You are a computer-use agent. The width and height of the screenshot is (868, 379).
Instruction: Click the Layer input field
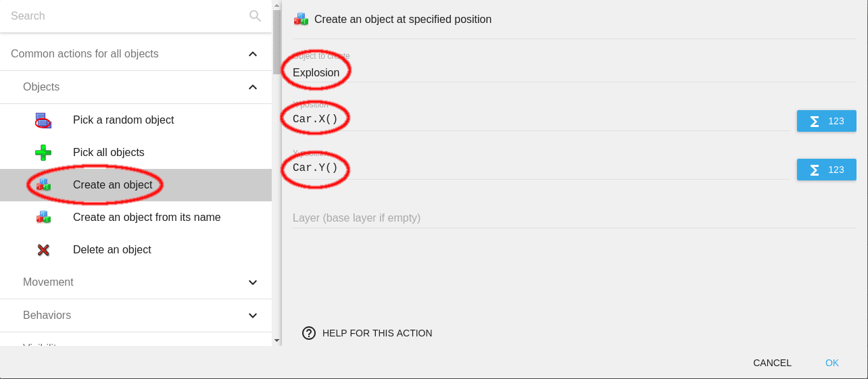pos(541,218)
